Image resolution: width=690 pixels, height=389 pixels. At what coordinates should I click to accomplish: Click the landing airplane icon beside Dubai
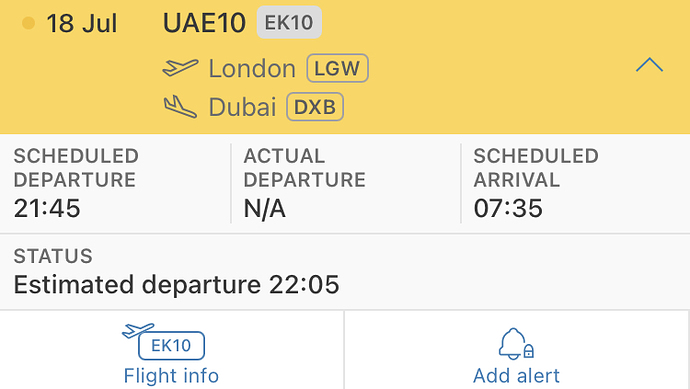180,106
